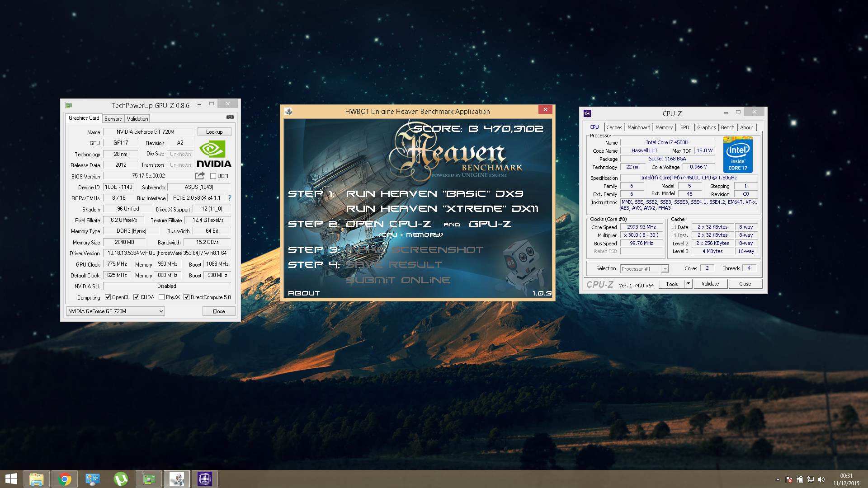Open the Caches tab in CPU-Z
The width and height of the screenshot is (868, 488).
click(x=614, y=127)
